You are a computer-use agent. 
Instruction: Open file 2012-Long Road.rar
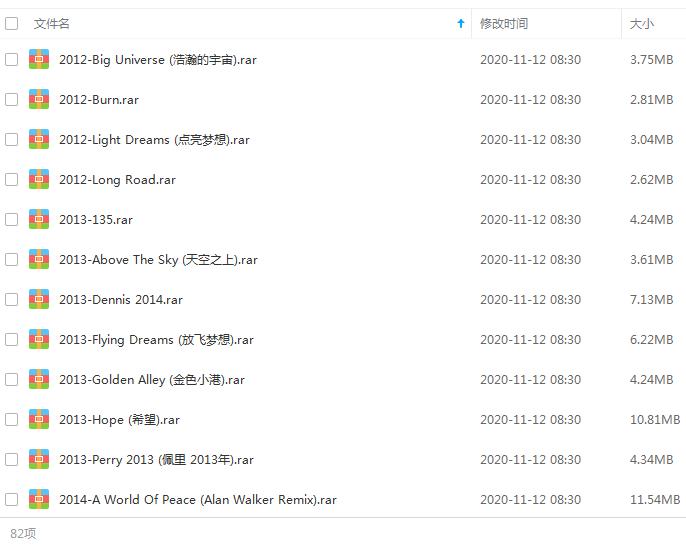pyautogui.click(x=117, y=180)
